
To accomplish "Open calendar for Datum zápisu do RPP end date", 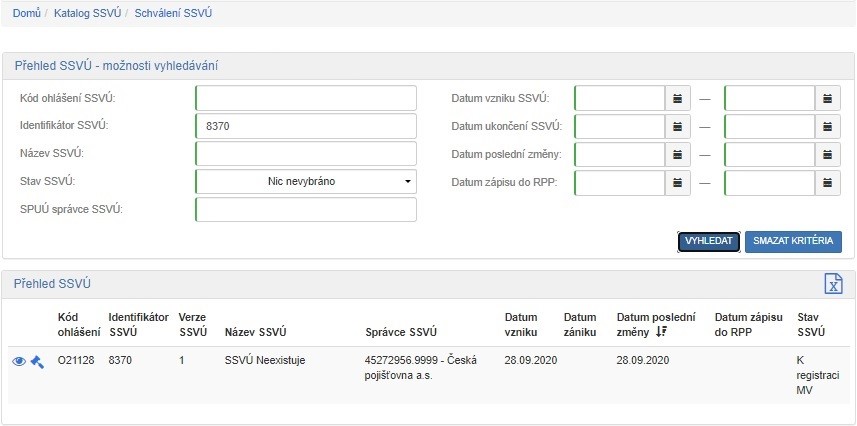I will (828, 183).
